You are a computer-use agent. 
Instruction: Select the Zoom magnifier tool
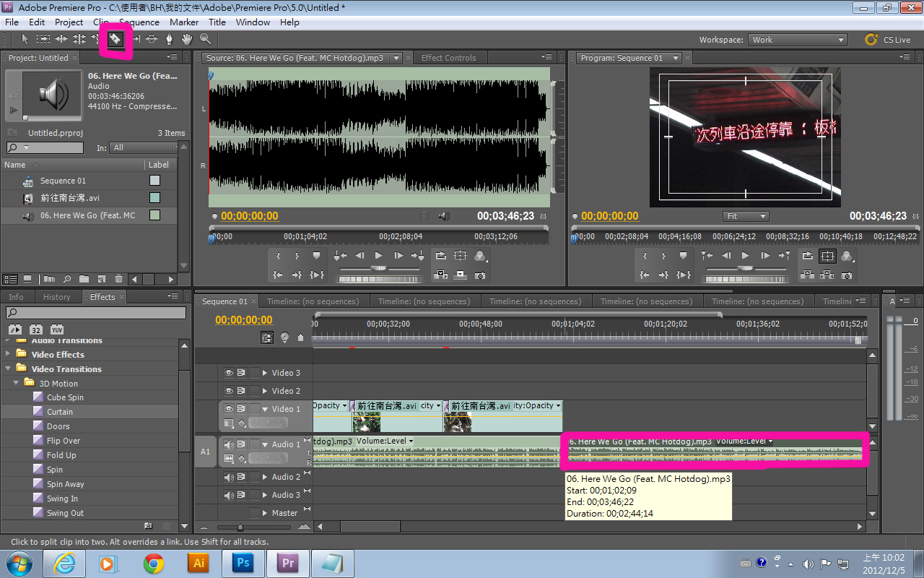coord(205,39)
